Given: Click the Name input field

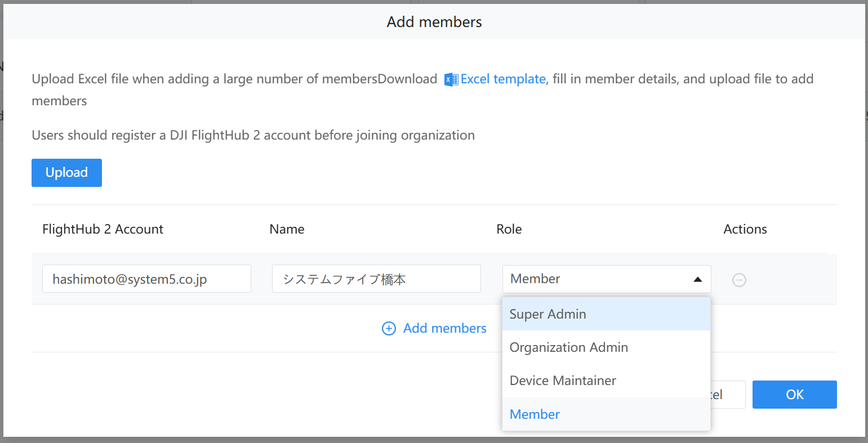Looking at the screenshot, I should (376, 279).
